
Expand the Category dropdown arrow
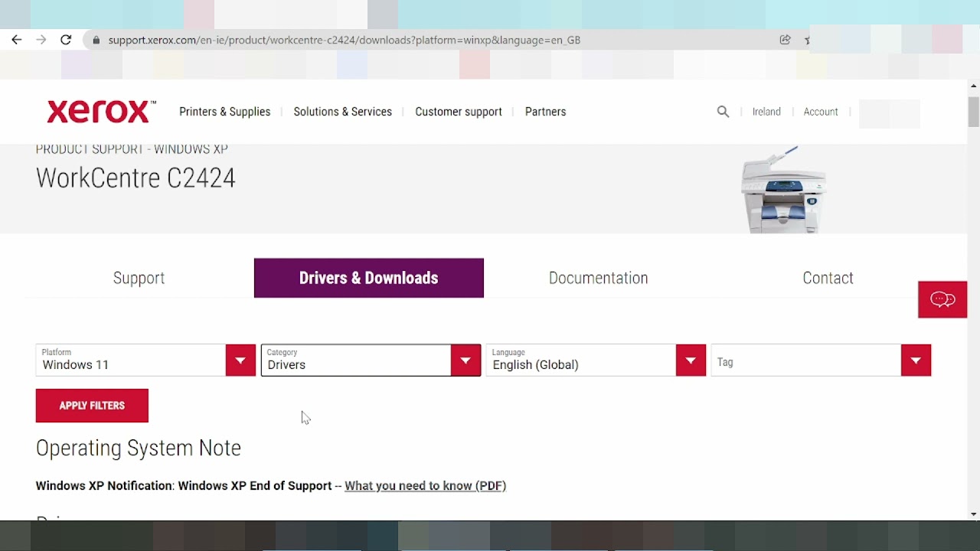(465, 360)
